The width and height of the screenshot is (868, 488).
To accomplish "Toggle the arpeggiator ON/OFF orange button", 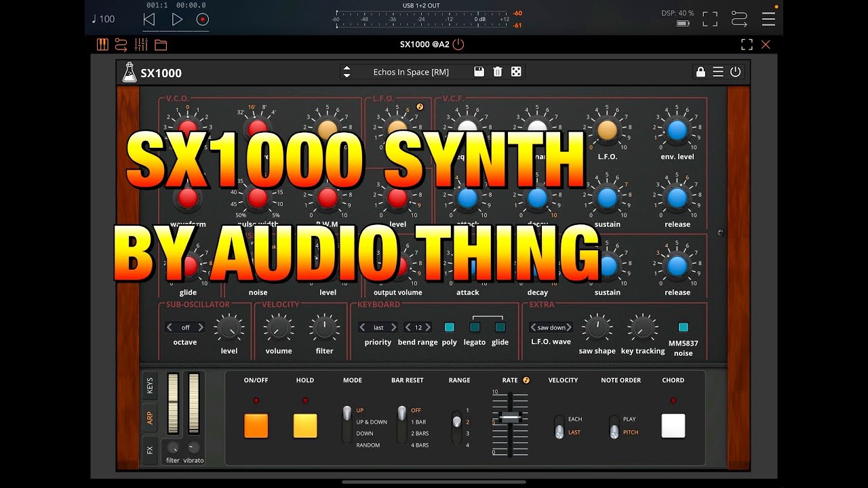I will coord(256,426).
